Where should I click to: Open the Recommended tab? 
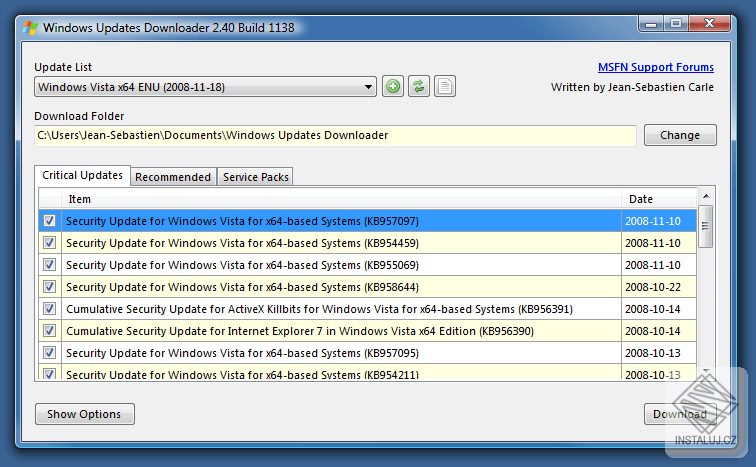tap(173, 177)
